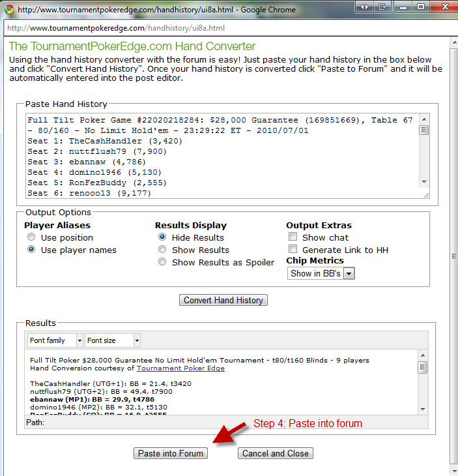Select the 'Use position' radio button

click(x=31, y=237)
